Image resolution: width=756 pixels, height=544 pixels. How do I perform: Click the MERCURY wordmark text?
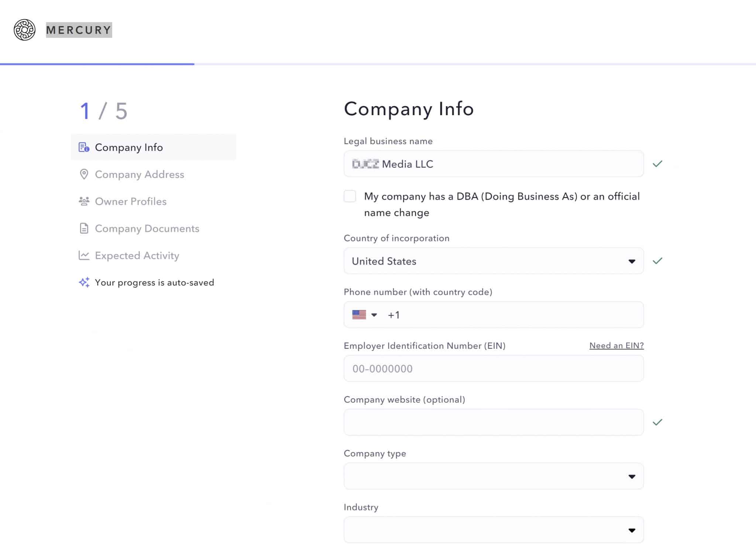(79, 30)
